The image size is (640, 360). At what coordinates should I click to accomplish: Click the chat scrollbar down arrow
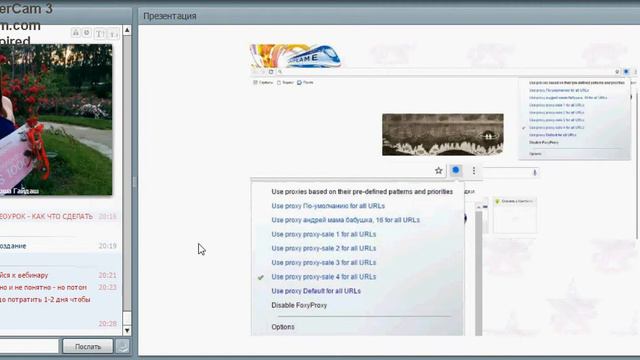127,330
